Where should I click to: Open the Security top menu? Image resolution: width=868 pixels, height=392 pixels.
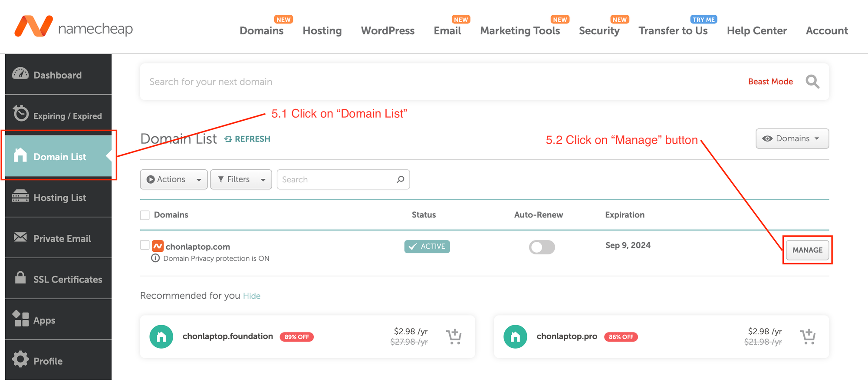pyautogui.click(x=599, y=30)
